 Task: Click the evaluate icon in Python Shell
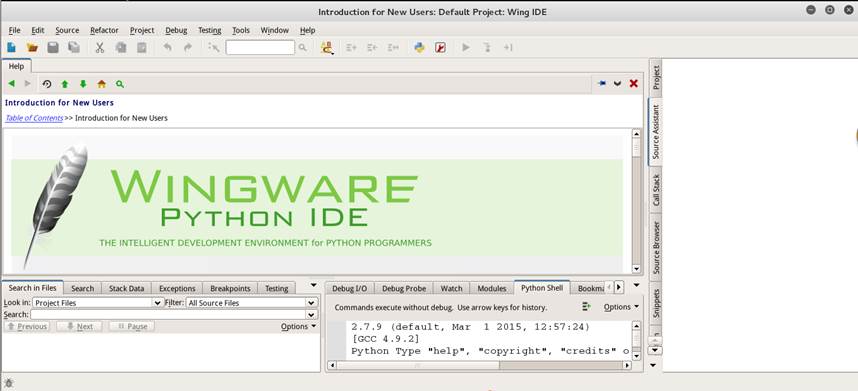click(587, 307)
